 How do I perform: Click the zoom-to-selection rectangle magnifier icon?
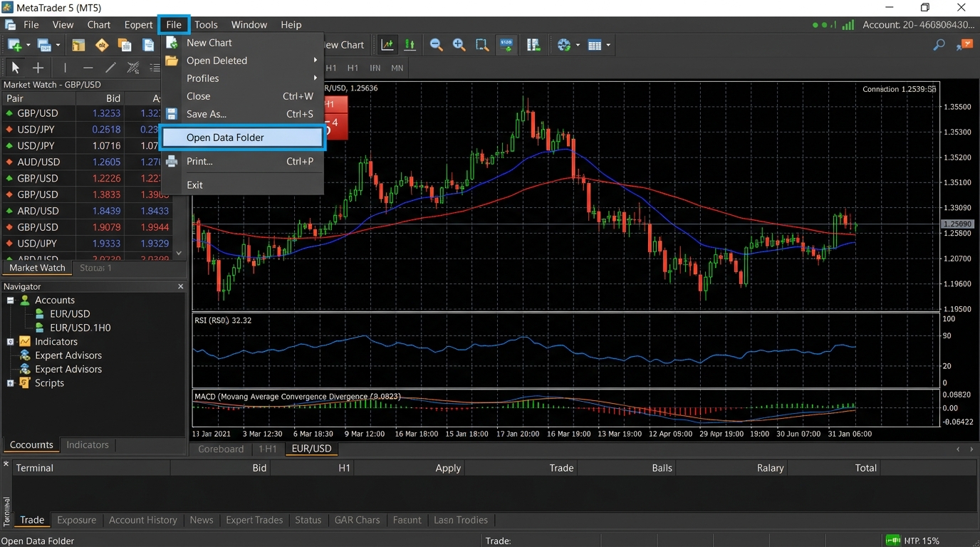pos(482,45)
